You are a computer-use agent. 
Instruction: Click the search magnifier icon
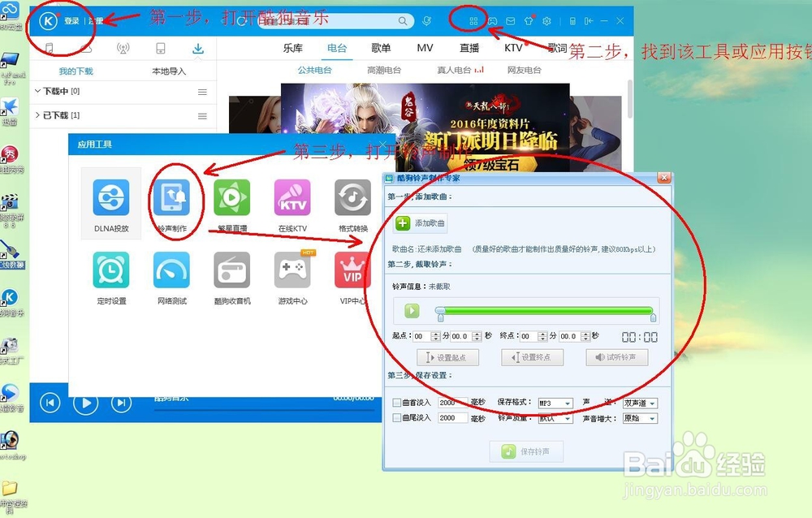coord(403,21)
